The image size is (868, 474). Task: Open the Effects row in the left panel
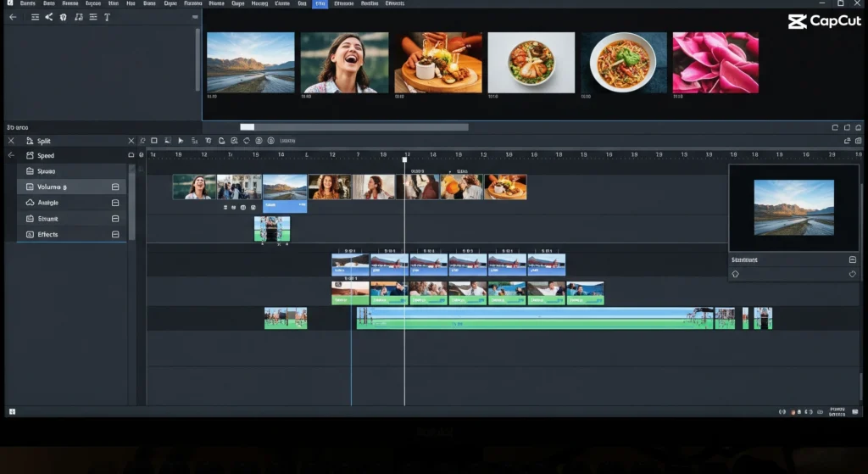tap(71, 234)
